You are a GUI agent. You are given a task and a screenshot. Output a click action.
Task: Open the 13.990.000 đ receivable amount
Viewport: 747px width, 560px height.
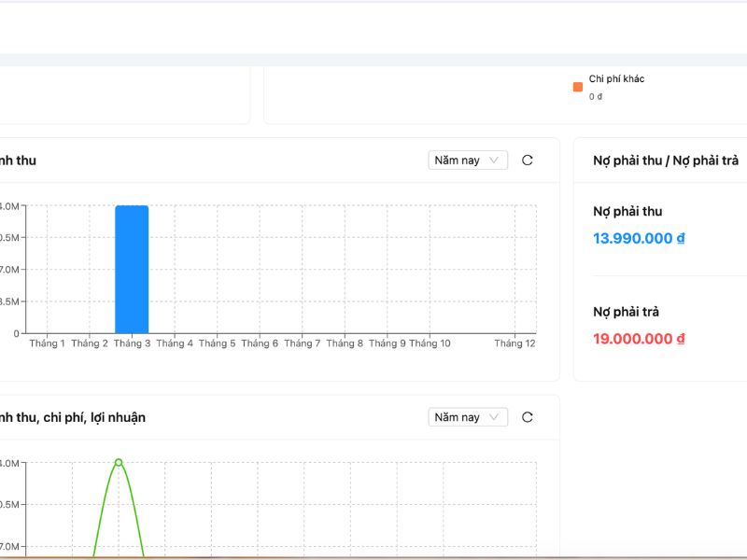[x=639, y=238]
